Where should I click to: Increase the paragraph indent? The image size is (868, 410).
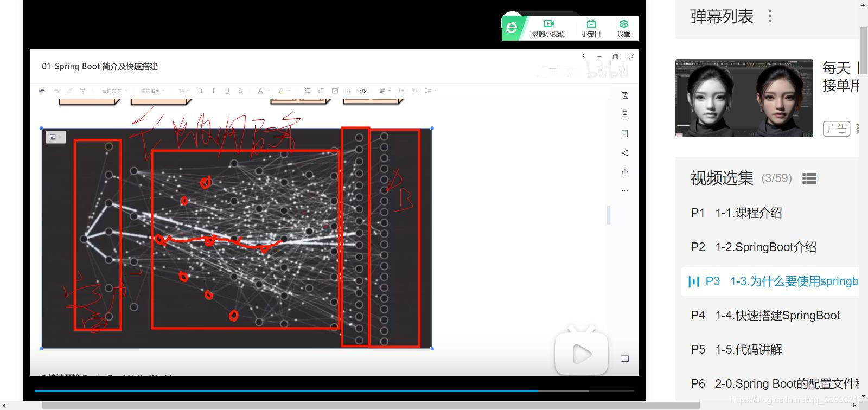pos(401,91)
